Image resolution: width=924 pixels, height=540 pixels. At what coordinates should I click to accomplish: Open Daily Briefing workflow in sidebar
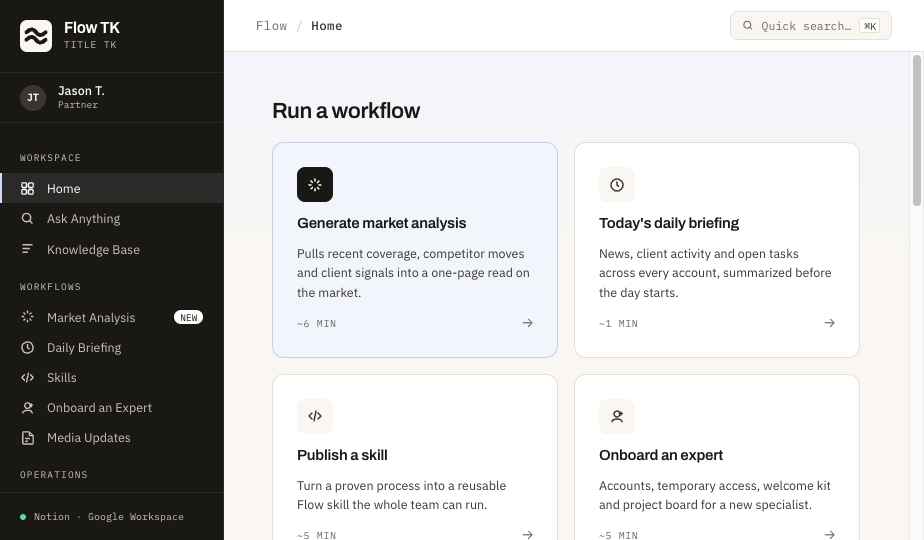112,348
